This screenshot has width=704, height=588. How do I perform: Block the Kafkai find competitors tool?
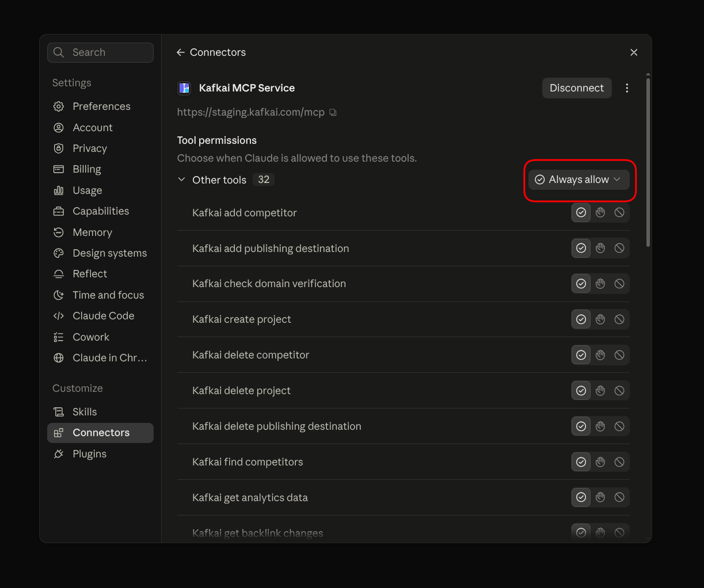tap(619, 462)
